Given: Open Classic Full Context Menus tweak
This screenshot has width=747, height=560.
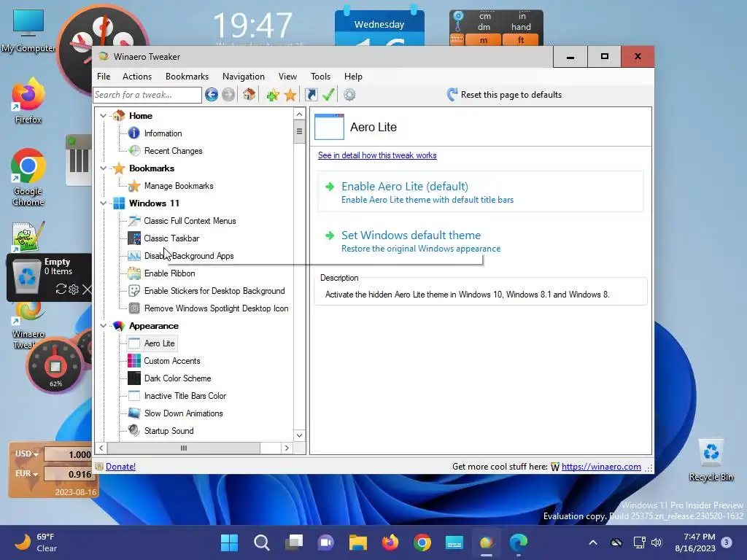Looking at the screenshot, I should coord(190,221).
